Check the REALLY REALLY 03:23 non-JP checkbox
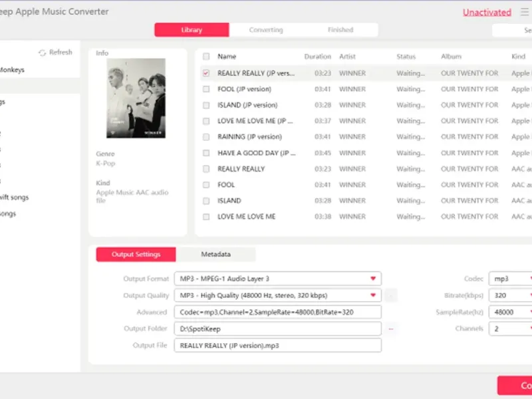 206,169
